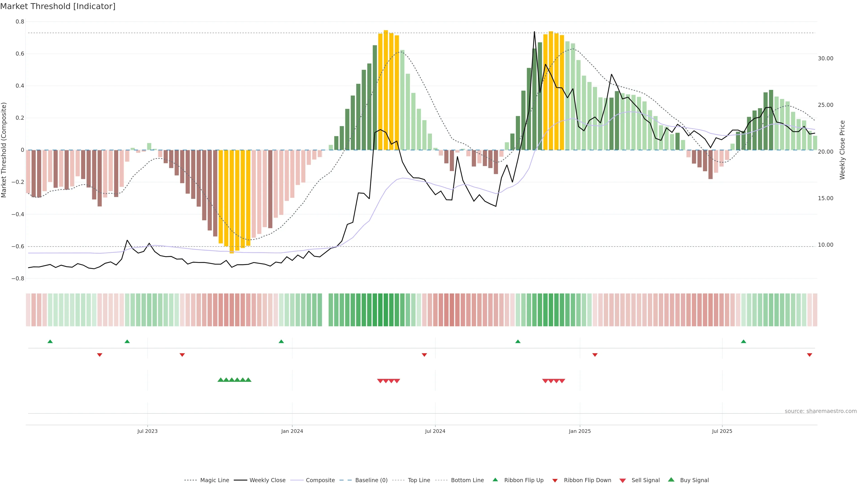Click the first buy signal triangle in cluster
The width and height of the screenshot is (868, 488).
[x=221, y=380]
